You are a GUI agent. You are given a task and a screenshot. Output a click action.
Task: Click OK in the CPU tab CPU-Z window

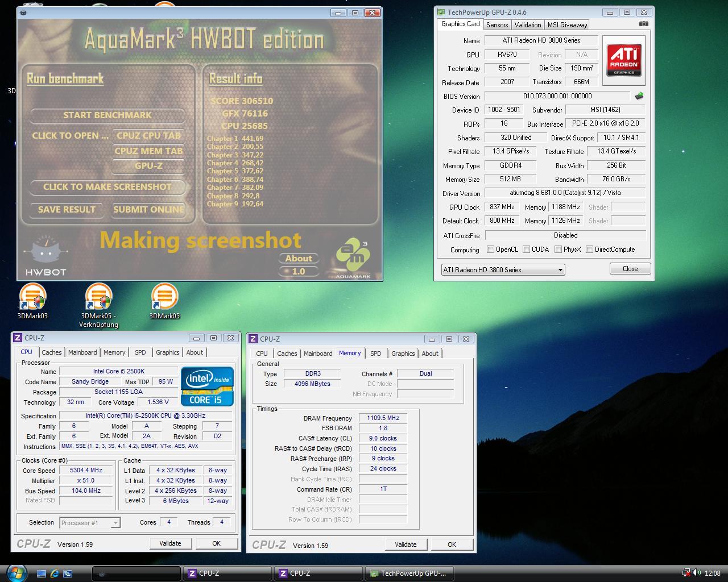[216, 543]
